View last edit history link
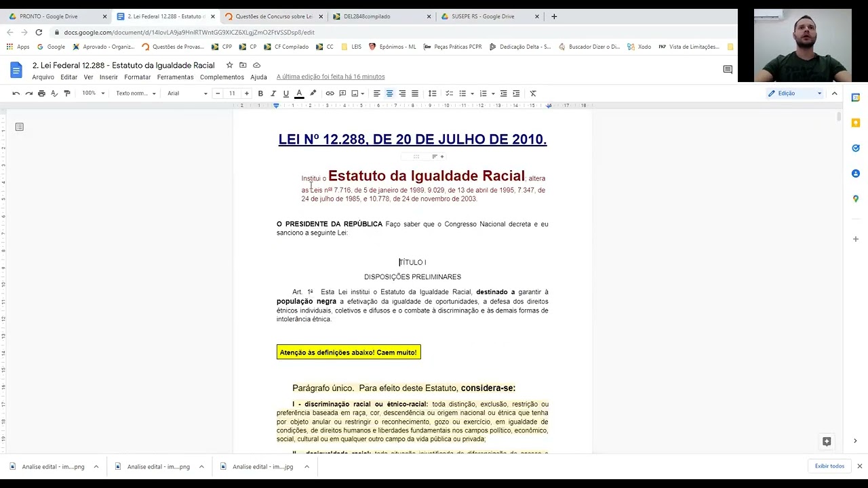Viewport: 868px width, 488px height. click(330, 77)
